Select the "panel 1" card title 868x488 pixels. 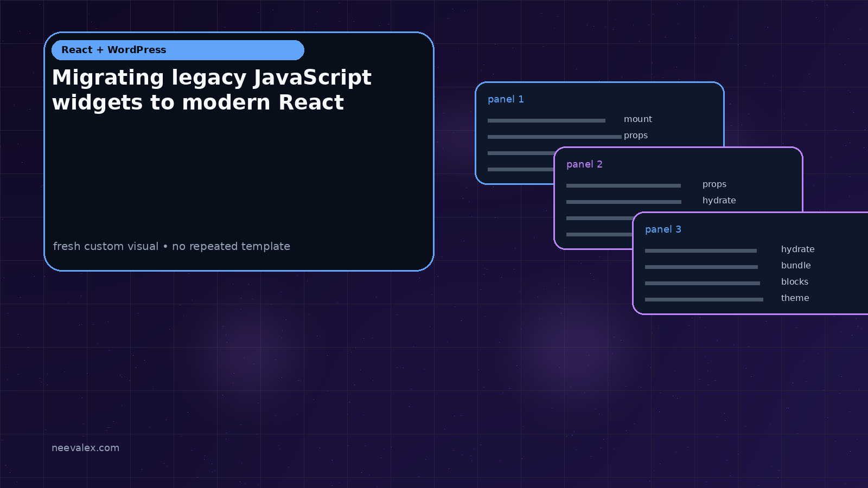pyautogui.click(x=506, y=99)
